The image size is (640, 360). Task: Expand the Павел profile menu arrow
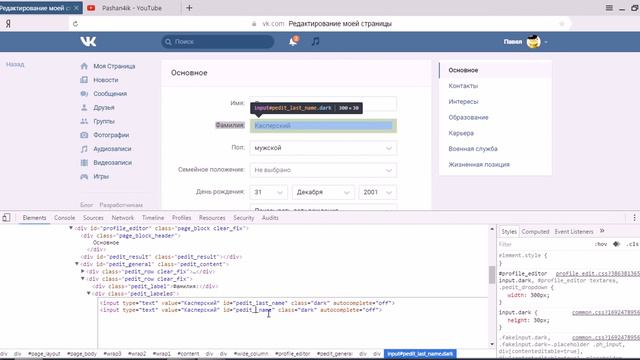(546, 42)
